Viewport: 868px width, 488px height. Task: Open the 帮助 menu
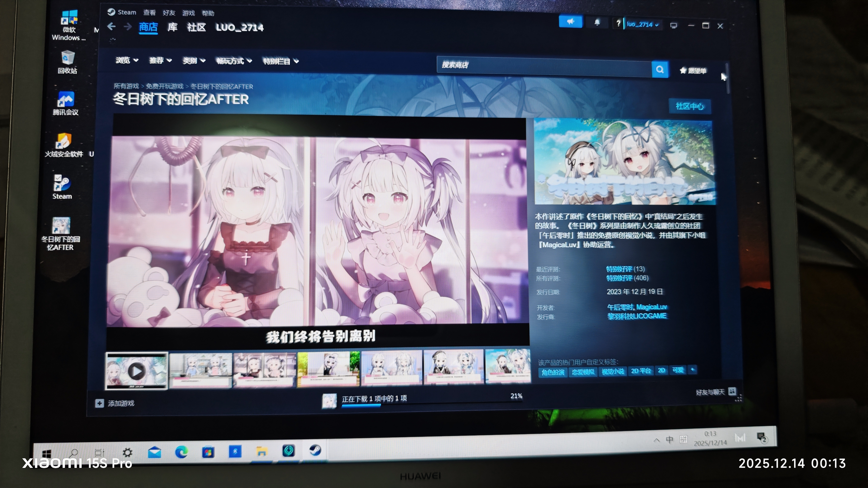(x=208, y=13)
